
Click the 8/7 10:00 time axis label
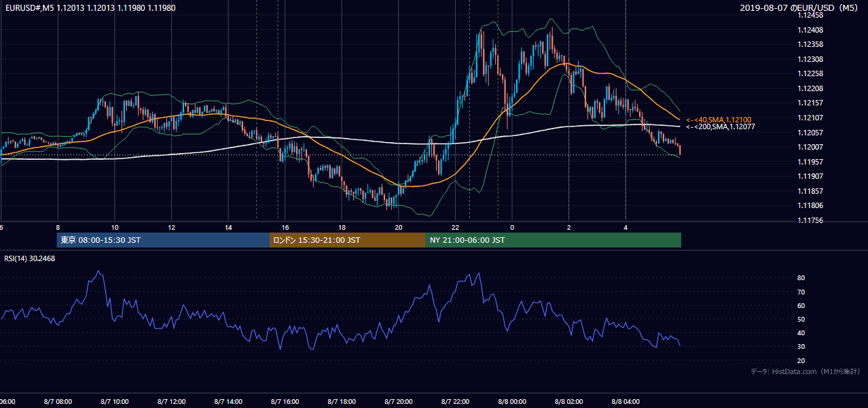[114, 401]
